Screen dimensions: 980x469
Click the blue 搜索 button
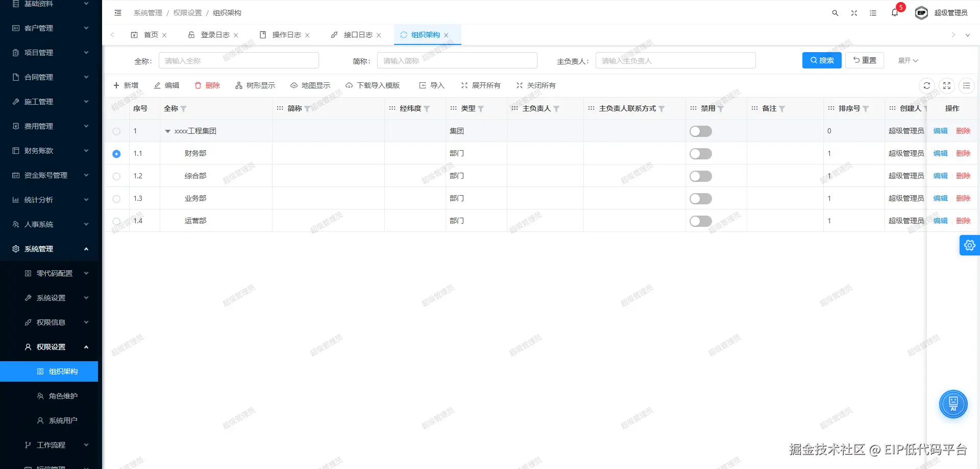[x=822, y=60]
